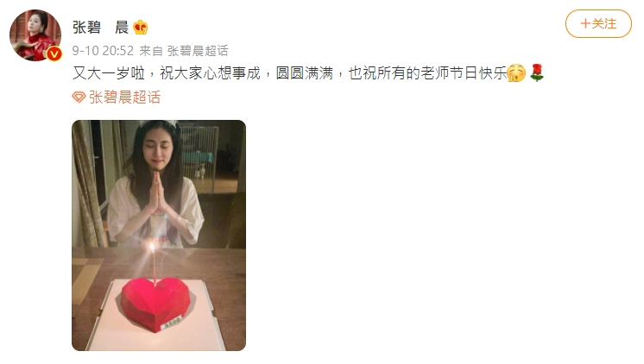
Task: Click the post text 又大一岁啦
Action: [x=109, y=73]
